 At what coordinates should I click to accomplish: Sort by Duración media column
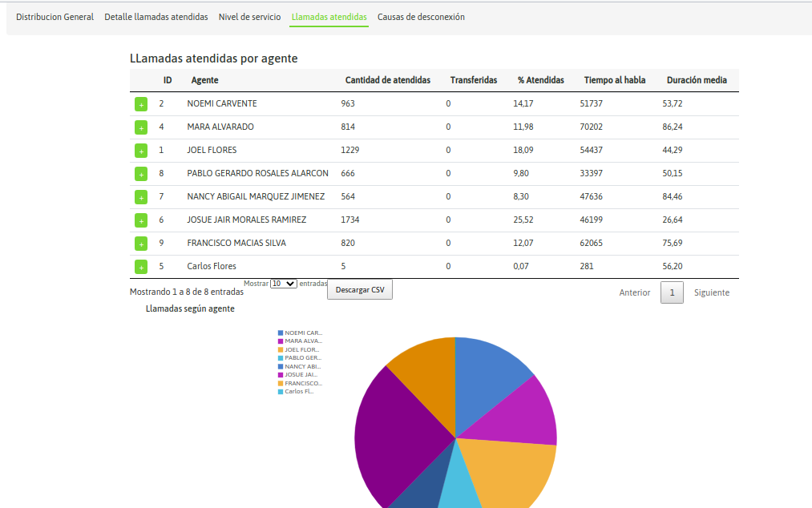click(697, 80)
